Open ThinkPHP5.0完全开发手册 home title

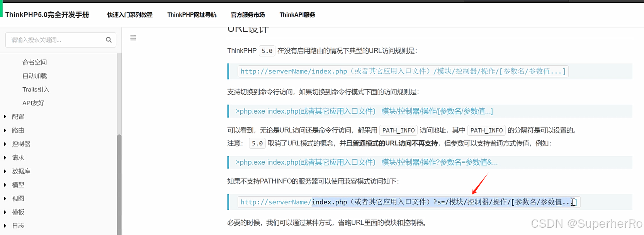[x=47, y=15]
